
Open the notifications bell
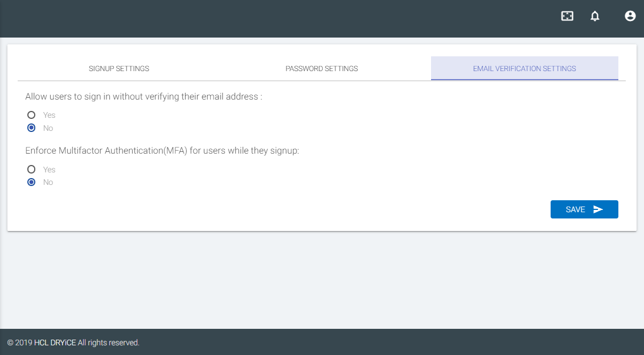595,16
